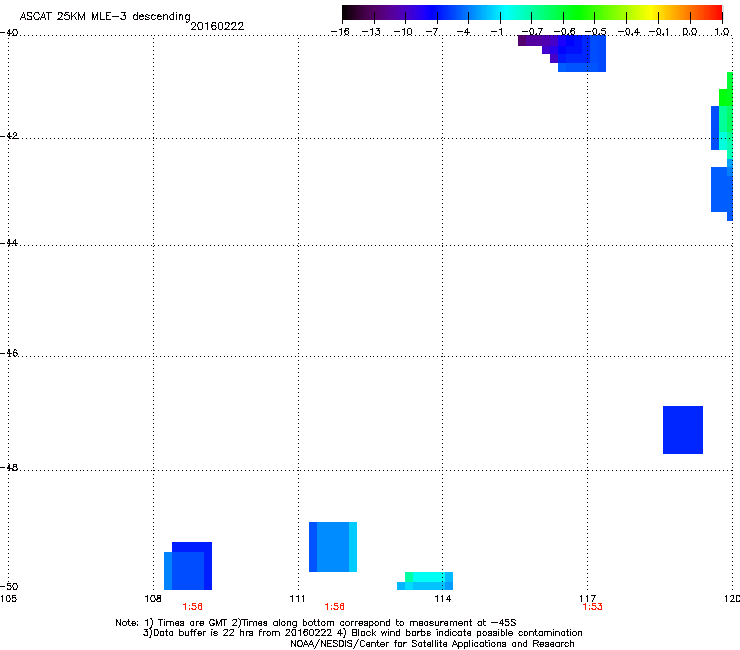Select the -4 color scale label
Image resolution: width=740 pixels, height=650 pixels.
[x=463, y=32]
